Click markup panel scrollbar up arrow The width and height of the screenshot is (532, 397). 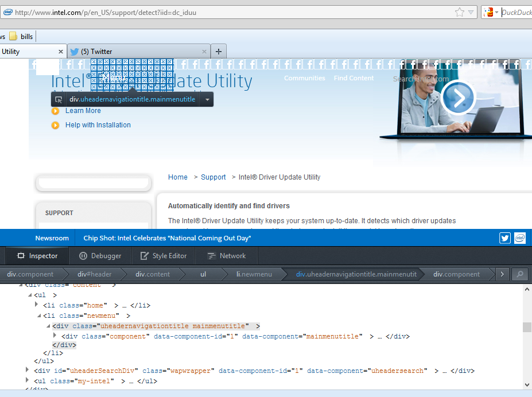pyautogui.click(x=527, y=289)
